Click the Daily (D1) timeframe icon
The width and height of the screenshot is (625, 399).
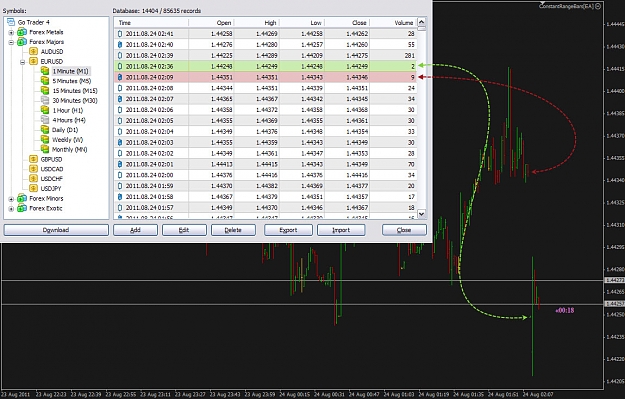[45, 130]
